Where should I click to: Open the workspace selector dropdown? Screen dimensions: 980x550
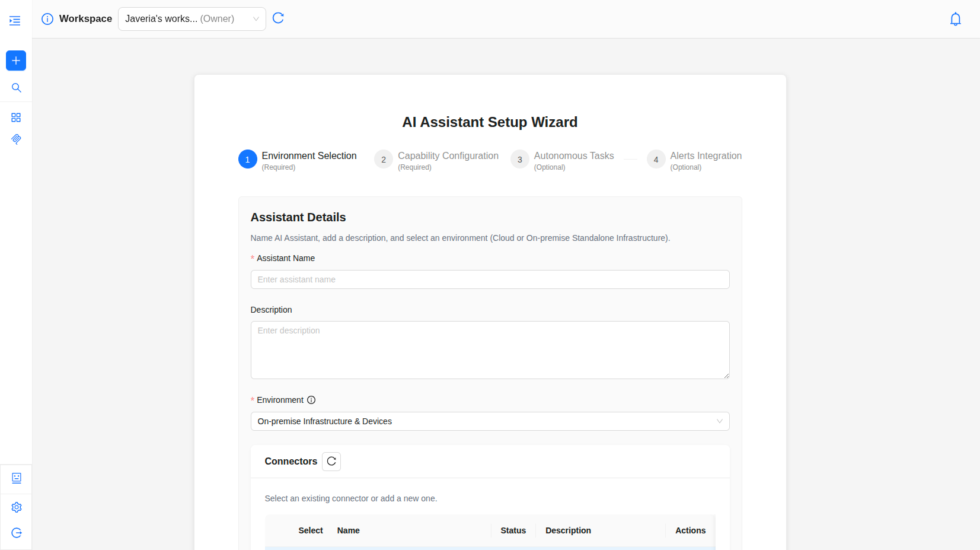point(191,19)
